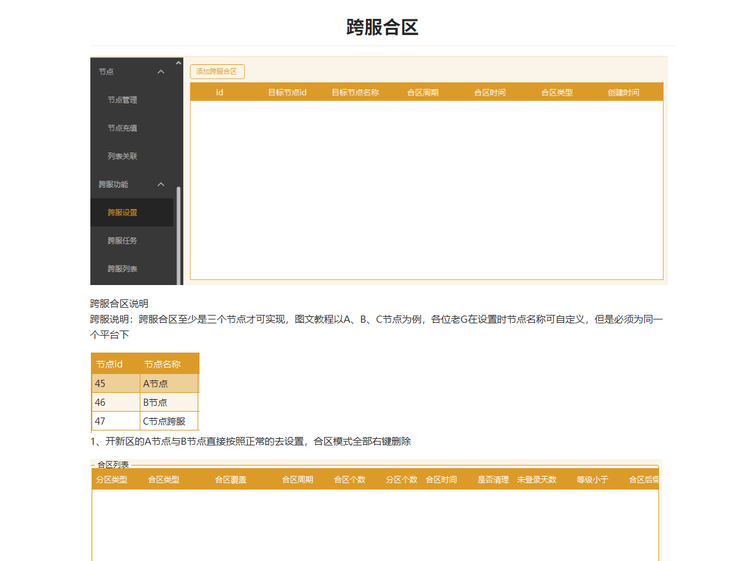Image resolution: width=750 pixels, height=561 pixels.
Task: Click the 添加跨服合区 button
Action: tap(217, 71)
